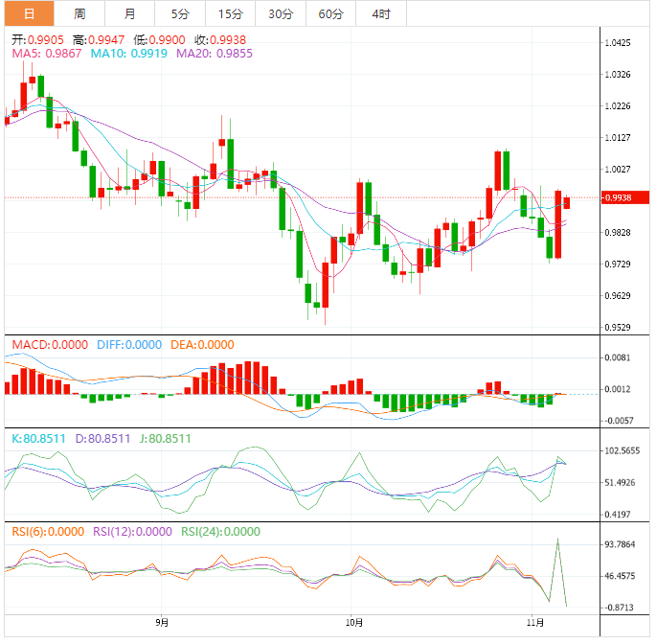
Task: Click the 0.9828 price axis value
Action: tap(617, 233)
